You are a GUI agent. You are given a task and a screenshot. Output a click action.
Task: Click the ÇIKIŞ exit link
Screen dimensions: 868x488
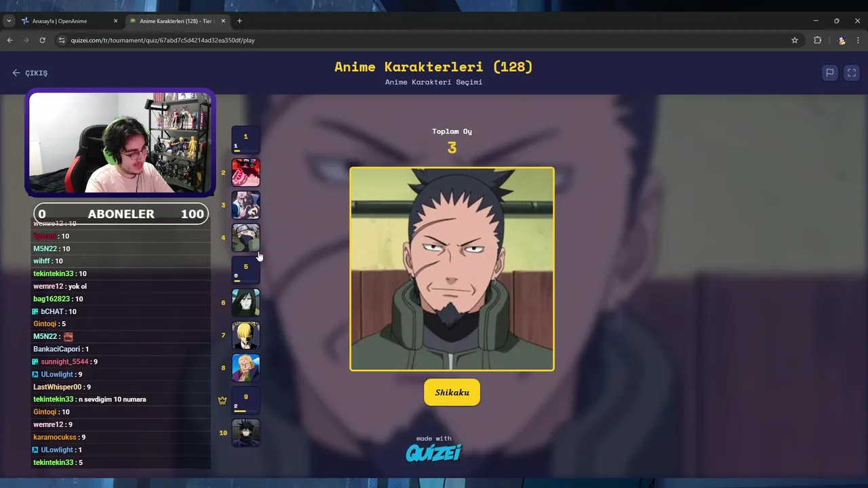coord(30,73)
